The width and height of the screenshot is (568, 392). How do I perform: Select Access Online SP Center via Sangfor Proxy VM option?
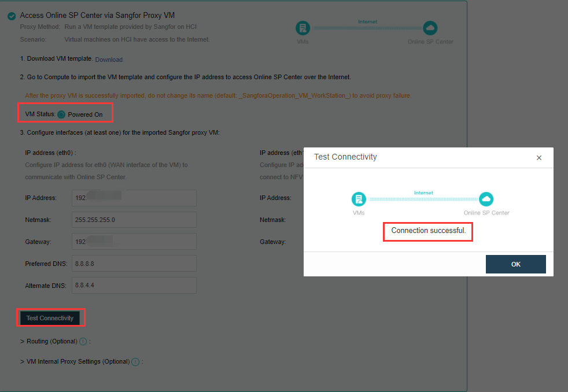click(x=12, y=16)
